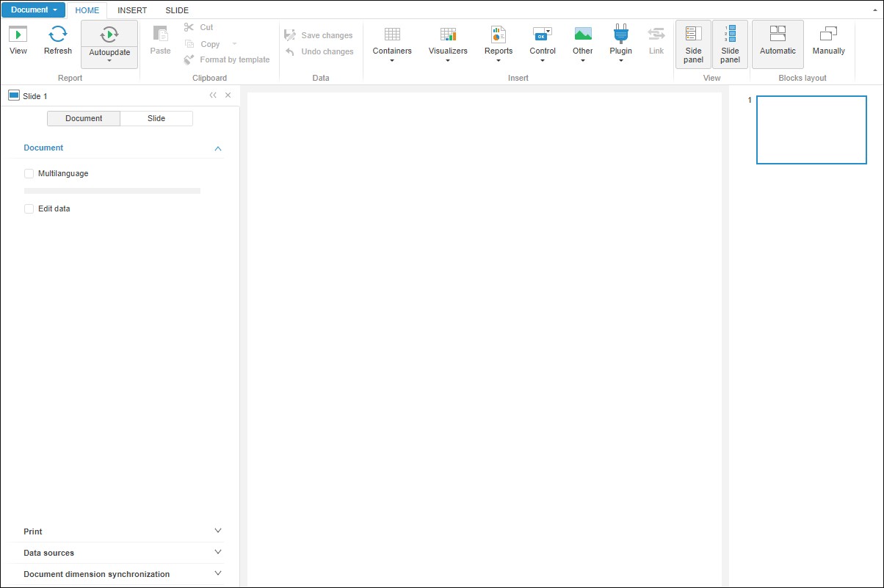Viewport: 884px width, 588px height.
Task: Open the Containers insert menu
Action: tap(392, 43)
